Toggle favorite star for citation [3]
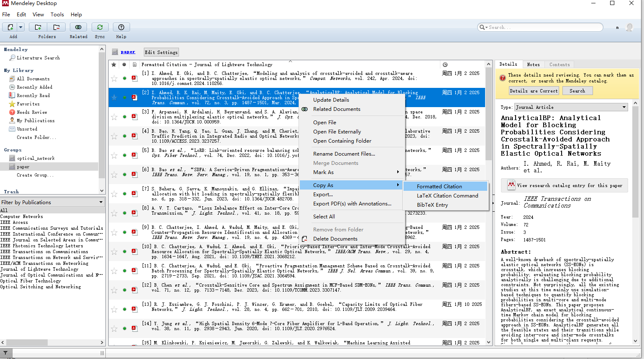The height and width of the screenshot is (359, 644). pyautogui.click(x=114, y=117)
